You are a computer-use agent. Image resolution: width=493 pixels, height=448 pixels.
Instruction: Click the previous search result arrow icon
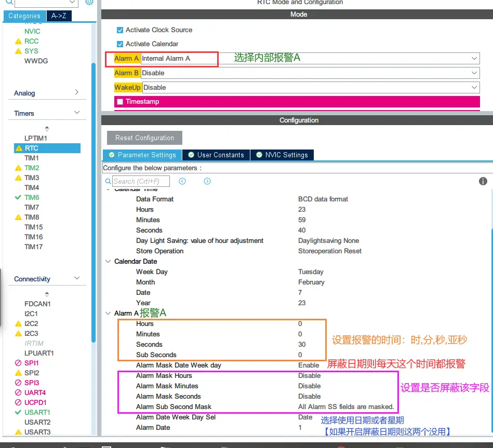pos(182,181)
